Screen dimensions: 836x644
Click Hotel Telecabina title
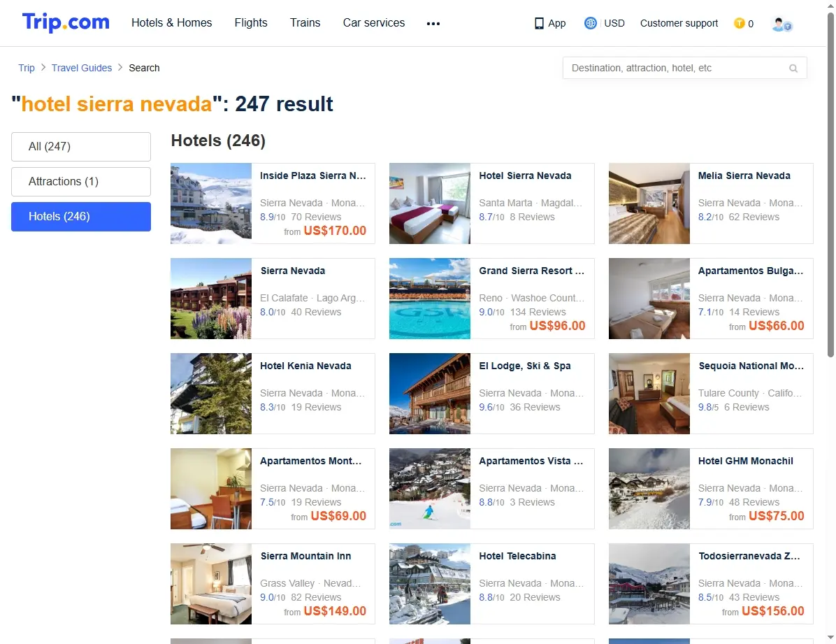(x=517, y=555)
